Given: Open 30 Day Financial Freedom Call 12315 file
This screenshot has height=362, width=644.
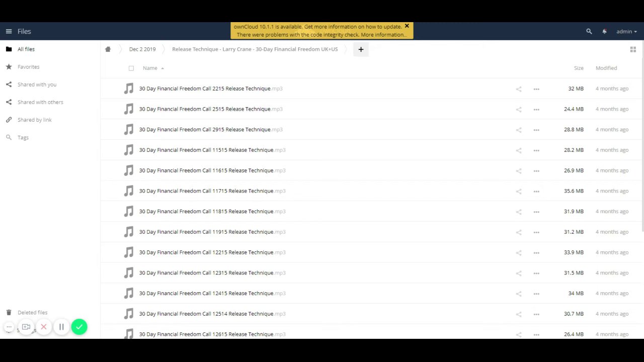Looking at the screenshot, I should click(x=212, y=273).
